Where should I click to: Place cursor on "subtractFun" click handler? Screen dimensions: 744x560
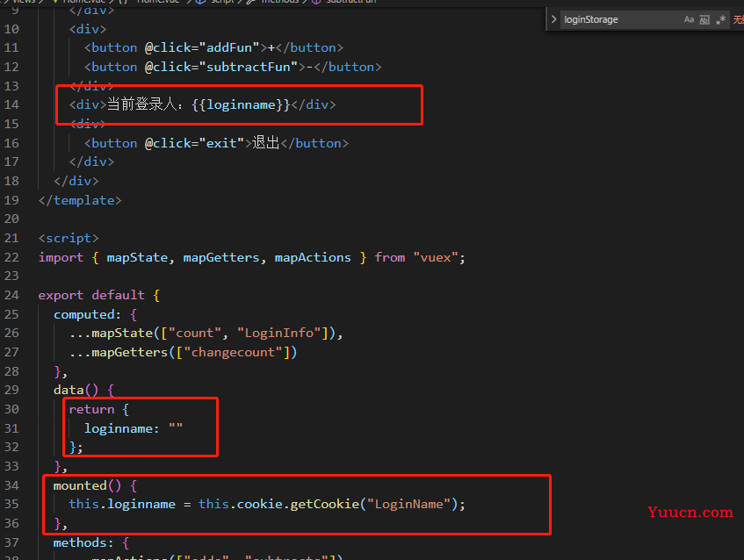249,67
